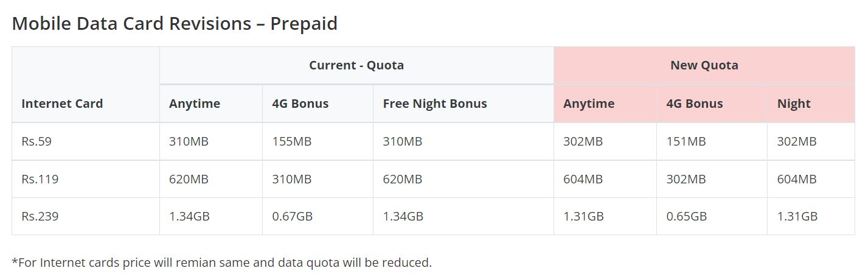
Task: Click the footnote about Internet cards price
Action: point(221,263)
